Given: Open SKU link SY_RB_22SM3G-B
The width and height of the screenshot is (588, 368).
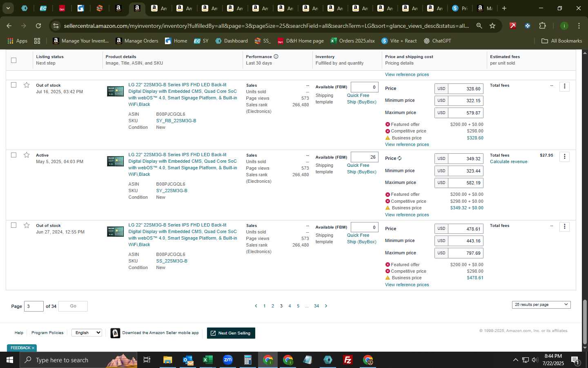Looking at the screenshot, I should (x=176, y=121).
